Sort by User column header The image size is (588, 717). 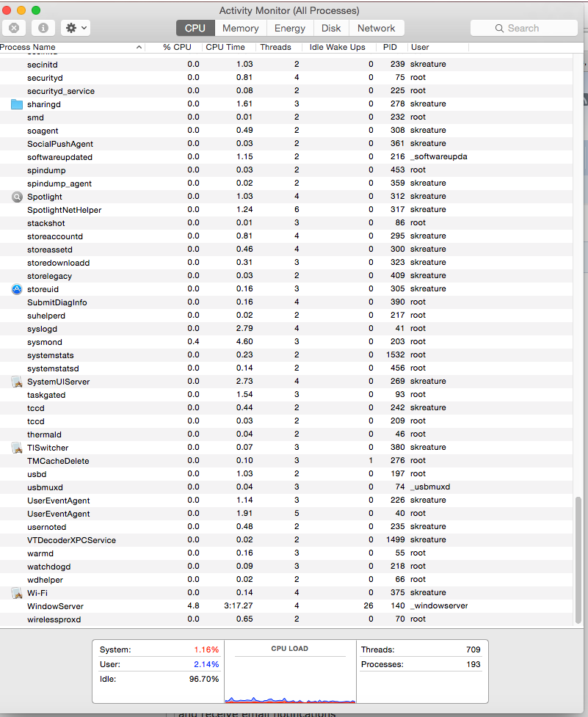pyautogui.click(x=438, y=47)
